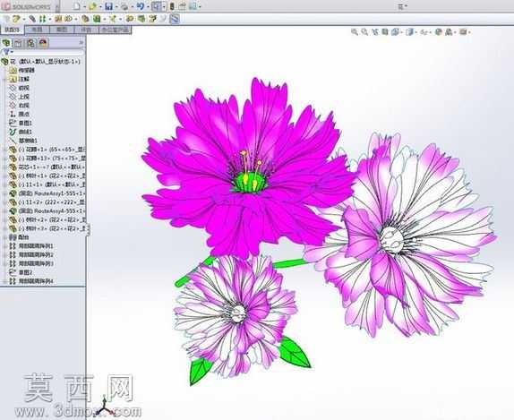Screen dimensions: 514x420
Task: Open the Options icon dropdown arrow
Action: 200,6
